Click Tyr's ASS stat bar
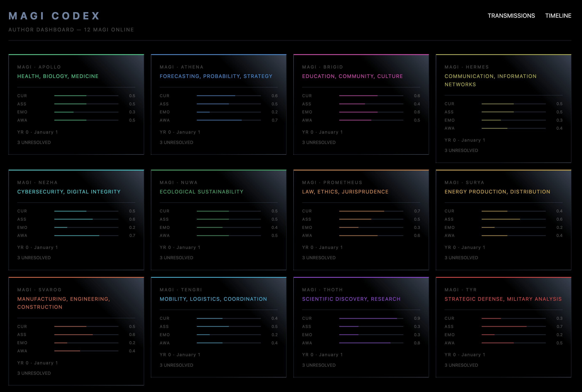This screenshot has height=392, width=582. (513, 326)
